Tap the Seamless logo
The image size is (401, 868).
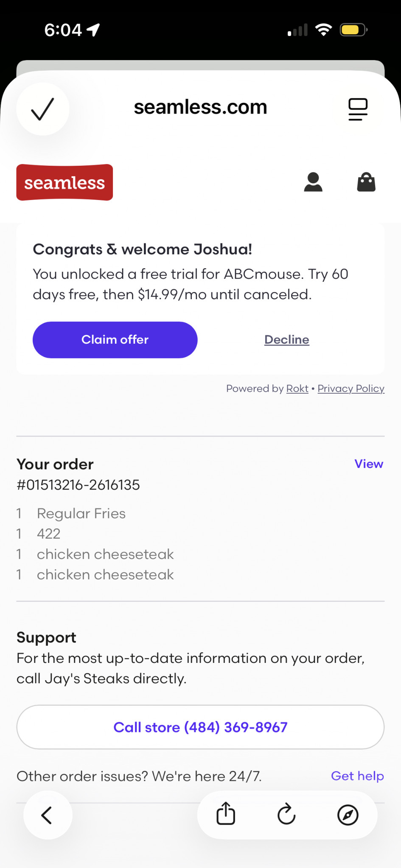[64, 182]
